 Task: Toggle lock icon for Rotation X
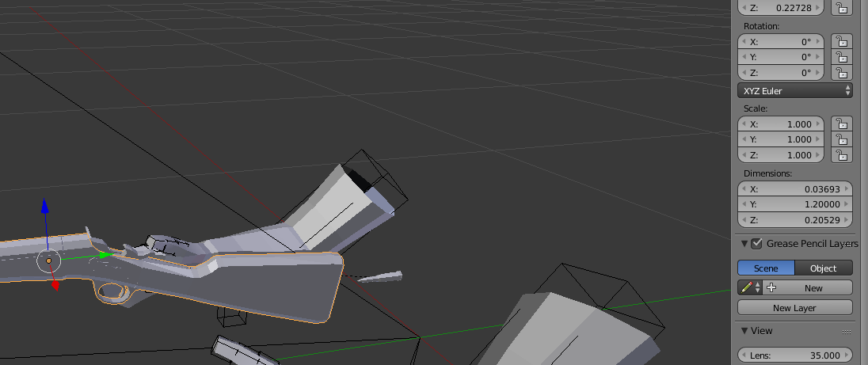841,41
